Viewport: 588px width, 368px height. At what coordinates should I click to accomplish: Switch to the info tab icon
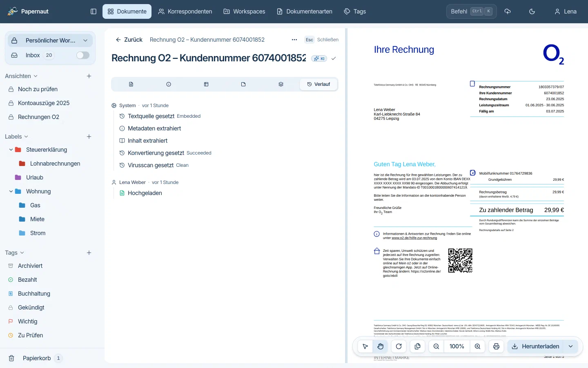point(169,84)
